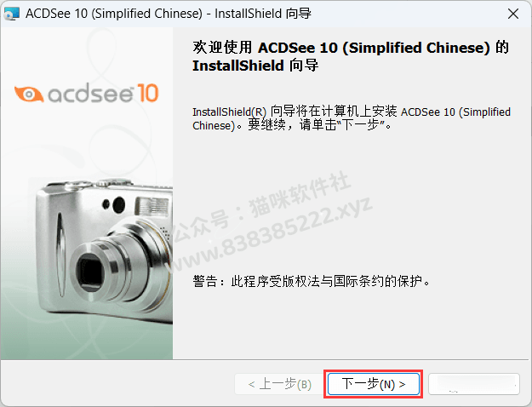Click the orange "10" in the logo

147,93
